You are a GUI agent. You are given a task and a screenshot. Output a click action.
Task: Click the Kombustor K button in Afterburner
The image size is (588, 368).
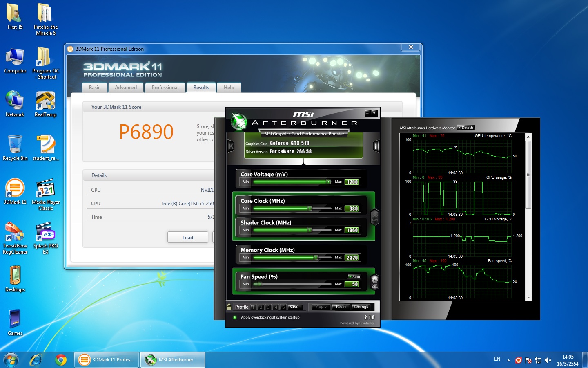point(231,146)
